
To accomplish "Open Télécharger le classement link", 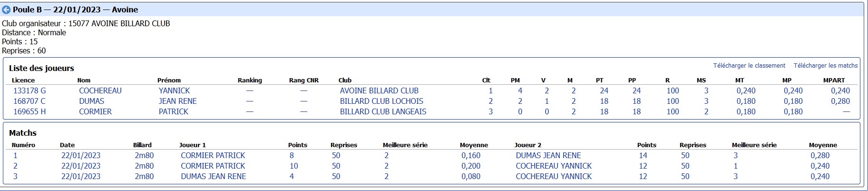I will (749, 66).
